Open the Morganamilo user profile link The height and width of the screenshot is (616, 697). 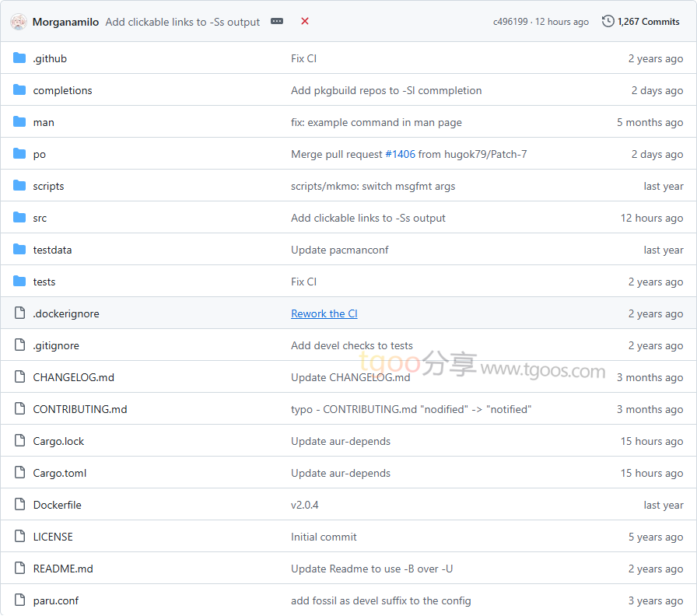point(65,22)
